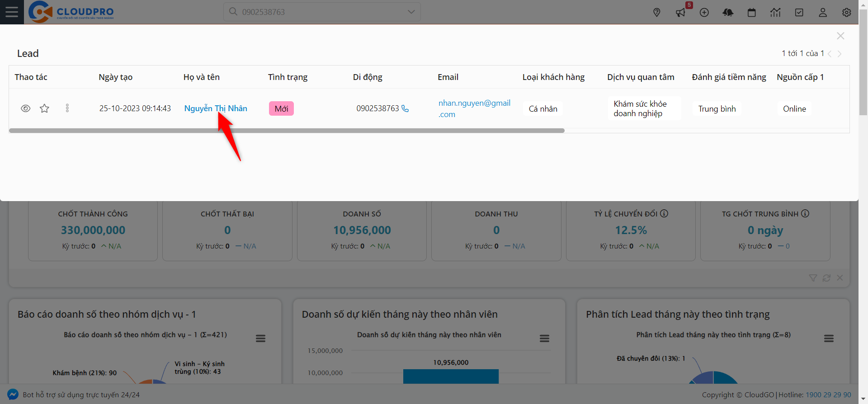This screenshot has width=868, height=404.
Task: Click the Họ và tên column header
Action: (x=202, y=77)
